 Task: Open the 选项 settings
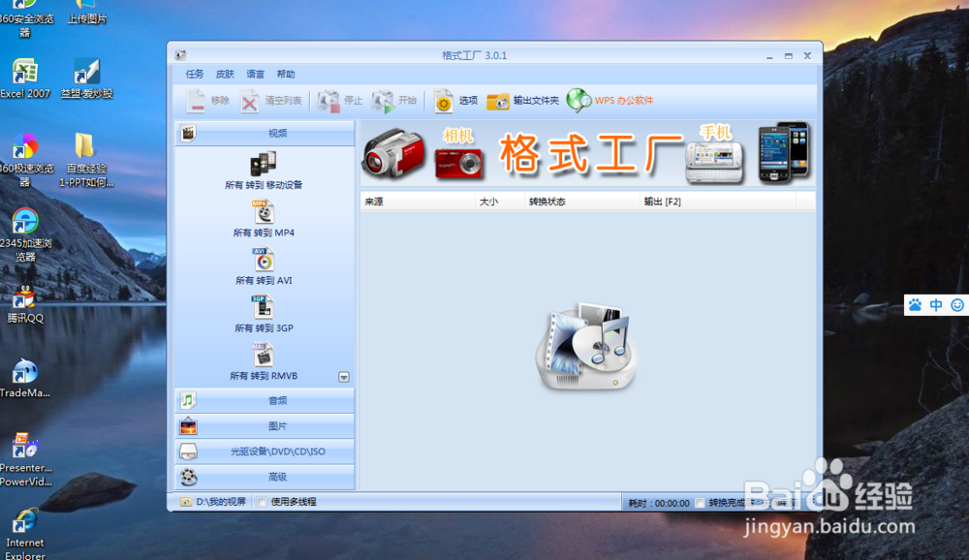coord(455,101)
